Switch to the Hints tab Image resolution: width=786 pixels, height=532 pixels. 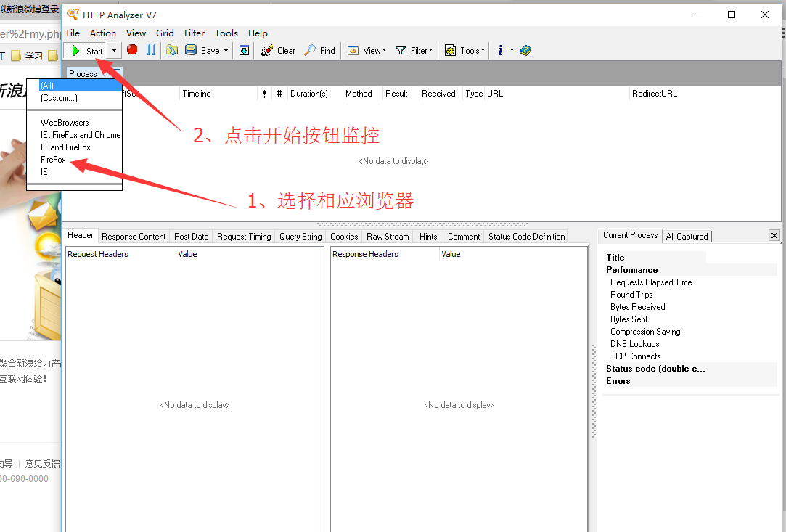(x=428, y=237)
